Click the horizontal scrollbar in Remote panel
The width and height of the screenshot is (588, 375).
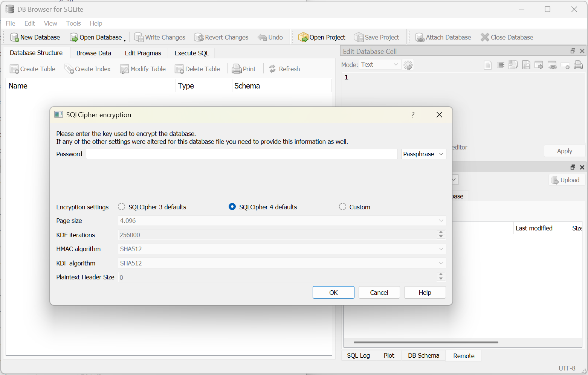click(x=426, y=342)
